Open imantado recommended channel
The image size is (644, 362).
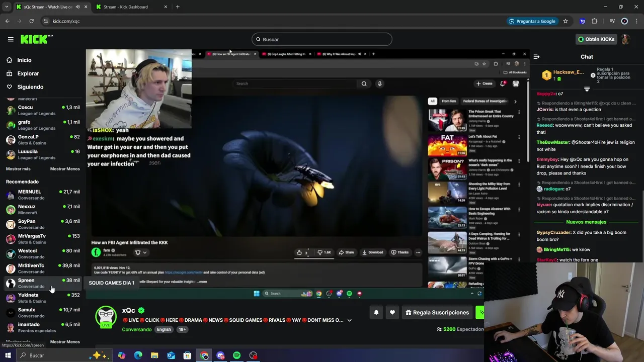pos(42,327)
